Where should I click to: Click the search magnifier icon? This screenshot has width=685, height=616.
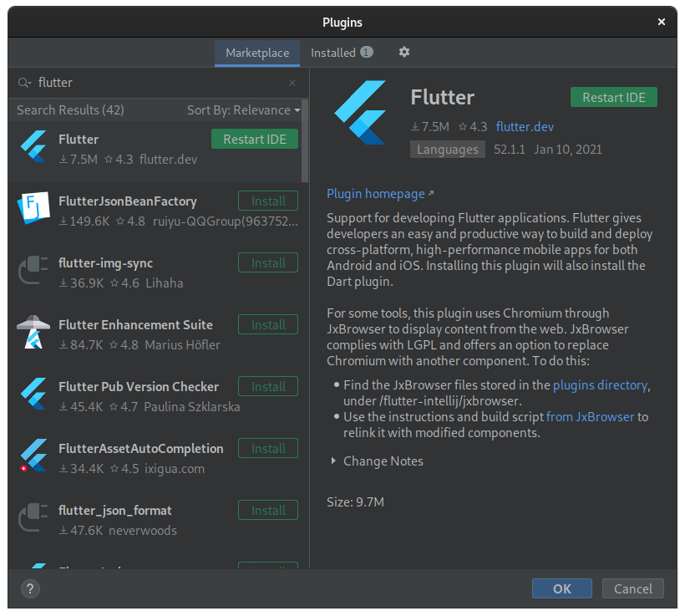pos(24,83)
